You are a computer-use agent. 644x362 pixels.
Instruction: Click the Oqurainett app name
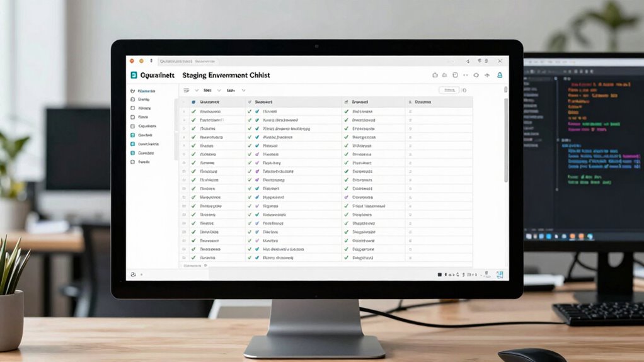[x=158, y=75]
